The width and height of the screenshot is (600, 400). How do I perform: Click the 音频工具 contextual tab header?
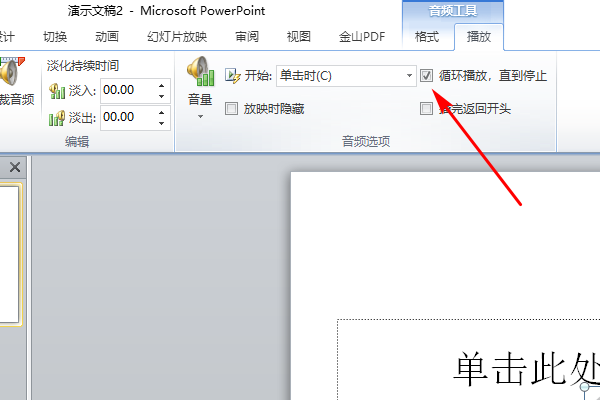(453, 11)
